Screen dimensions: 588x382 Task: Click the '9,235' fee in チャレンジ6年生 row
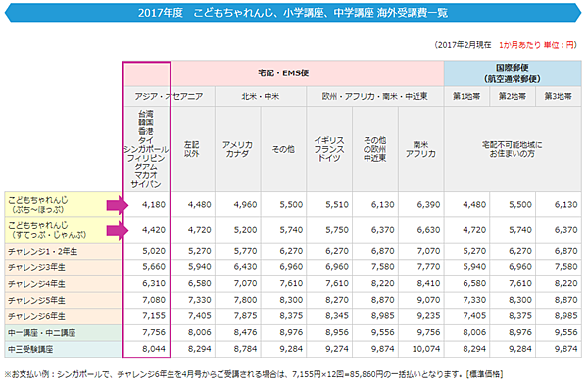click(428, 316)
